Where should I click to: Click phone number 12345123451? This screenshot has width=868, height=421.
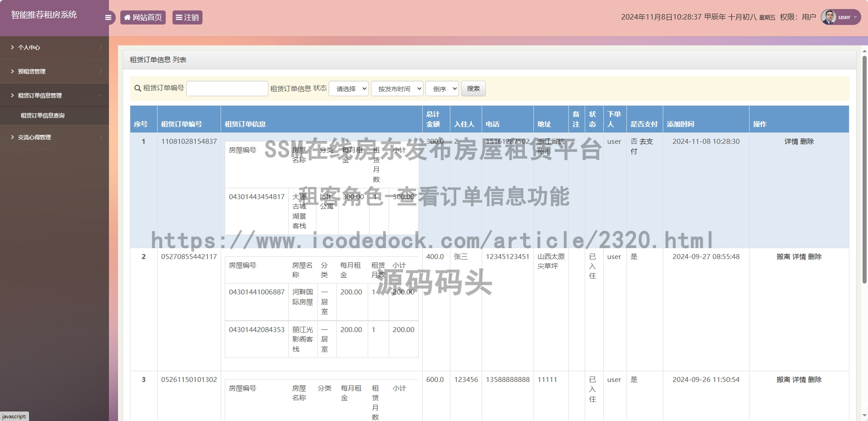pos(508,257)
